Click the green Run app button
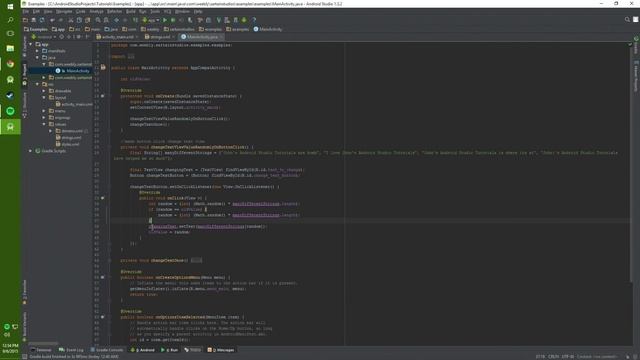 click(165, 20)
